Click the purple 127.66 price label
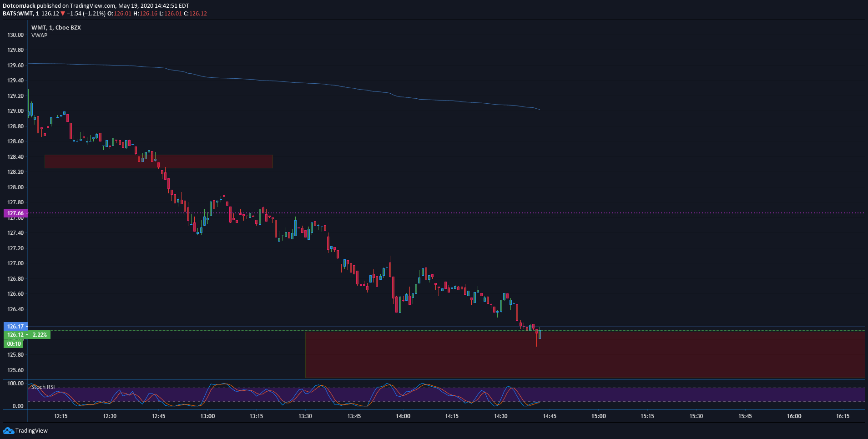This screenshot has height=439, width=868. 15,213
